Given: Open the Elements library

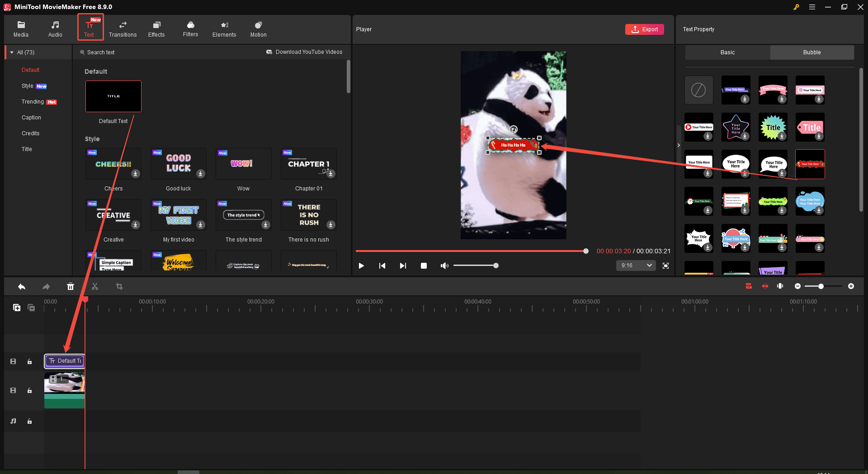Looking at the screenshot, I should point(224,28).
